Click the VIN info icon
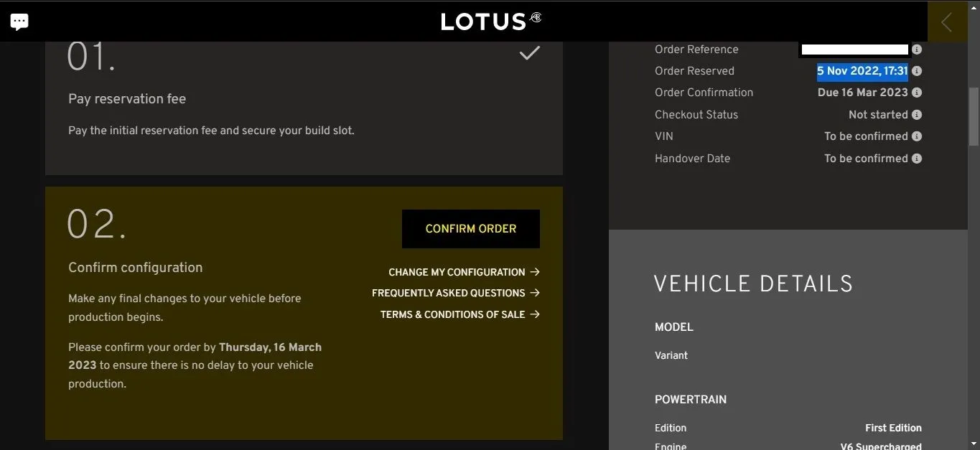 pos(917,136)
